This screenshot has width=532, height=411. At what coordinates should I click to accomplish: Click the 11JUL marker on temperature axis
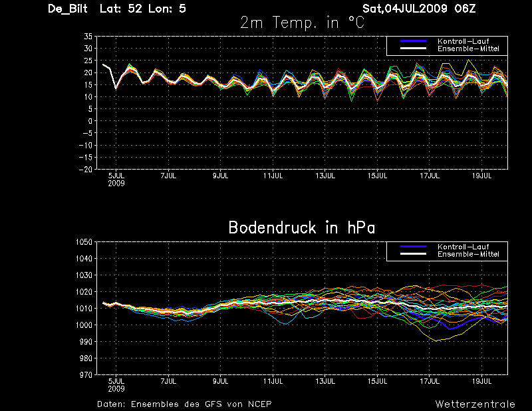273,176
